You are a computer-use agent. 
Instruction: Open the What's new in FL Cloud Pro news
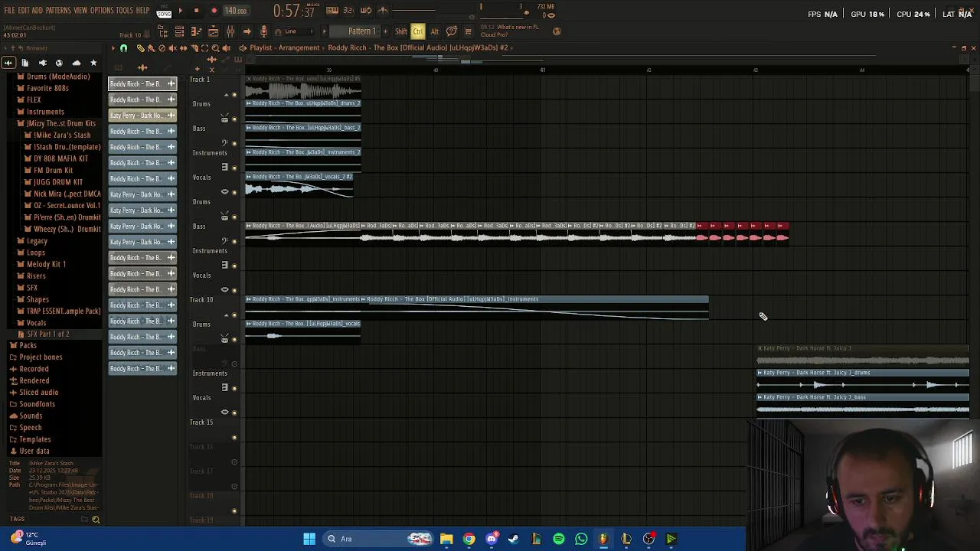pos(509,31)
